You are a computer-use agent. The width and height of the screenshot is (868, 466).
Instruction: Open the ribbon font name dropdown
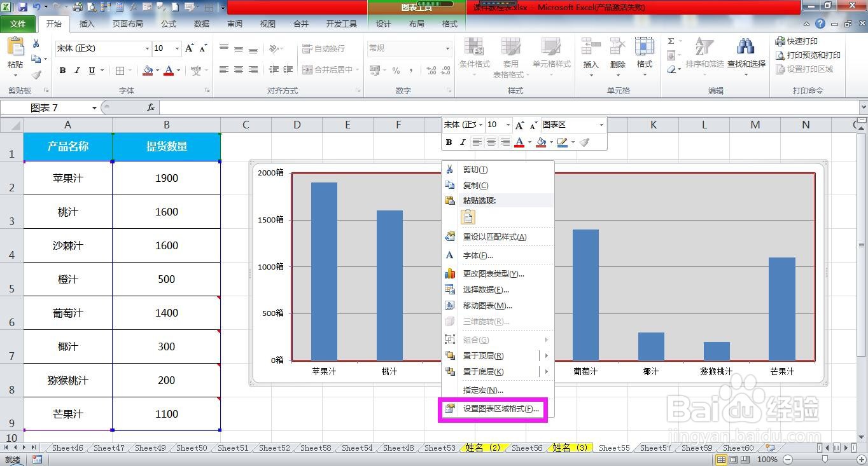[x=147, y=48]
